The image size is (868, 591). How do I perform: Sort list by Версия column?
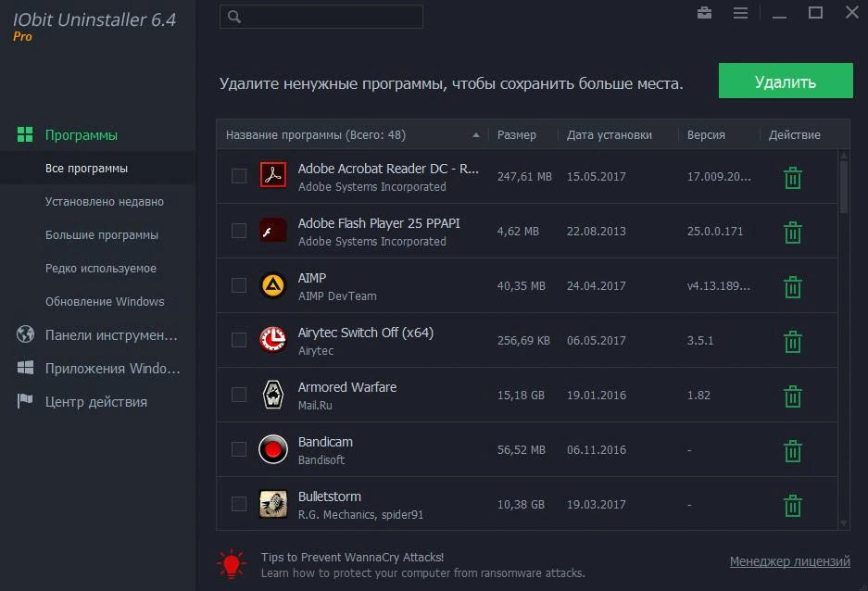[x=706, y=135]
